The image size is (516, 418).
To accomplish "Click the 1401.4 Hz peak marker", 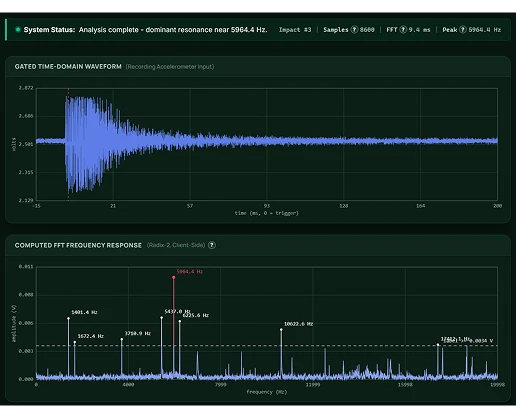I will 68,318.
